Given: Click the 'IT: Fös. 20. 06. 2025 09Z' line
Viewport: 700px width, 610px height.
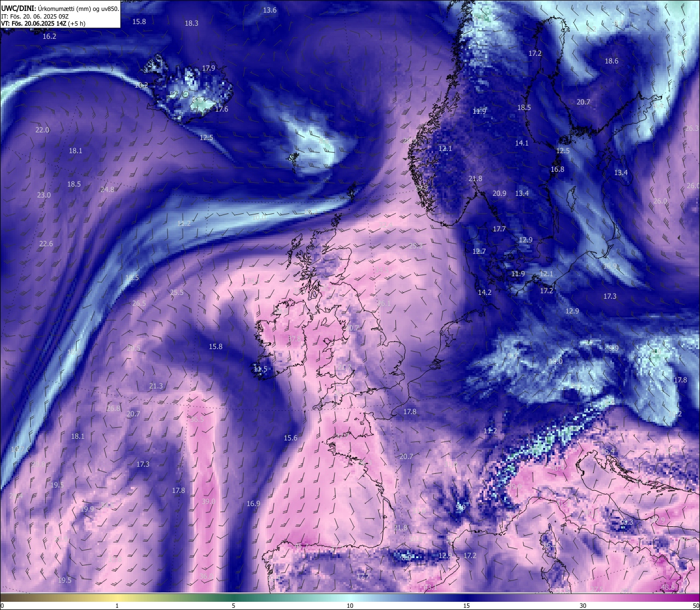Looking at the screenshot, I should tap(35, 16).
